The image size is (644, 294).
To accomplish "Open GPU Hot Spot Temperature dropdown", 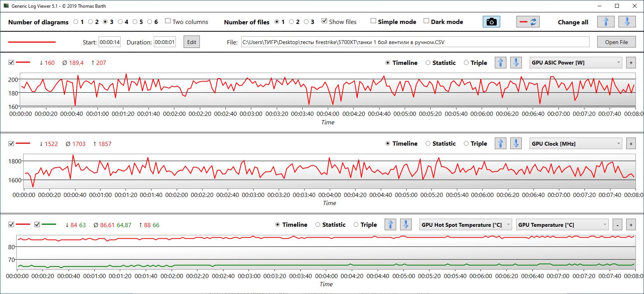I will coord(466,225).
